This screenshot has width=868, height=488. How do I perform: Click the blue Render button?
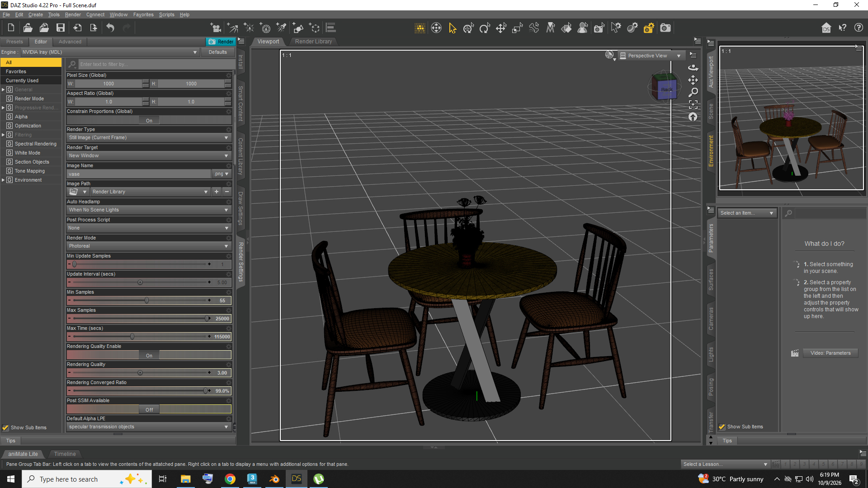(221, 42)
